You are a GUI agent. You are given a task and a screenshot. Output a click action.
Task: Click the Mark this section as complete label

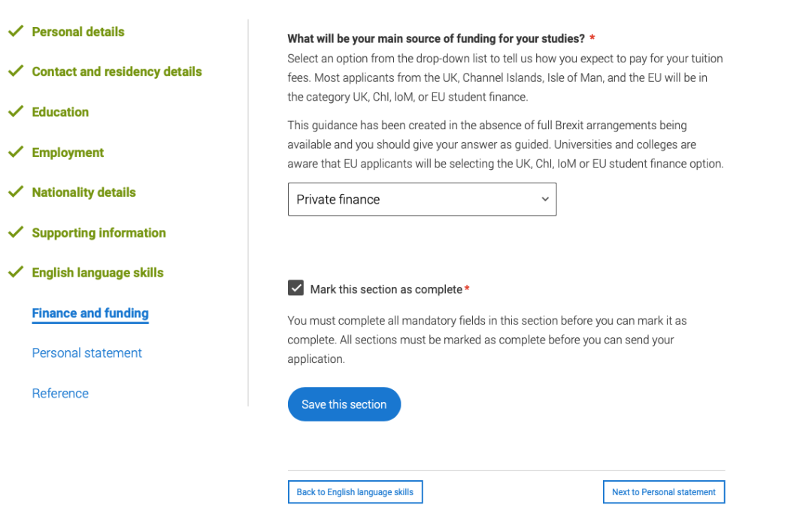coord(386,289)
